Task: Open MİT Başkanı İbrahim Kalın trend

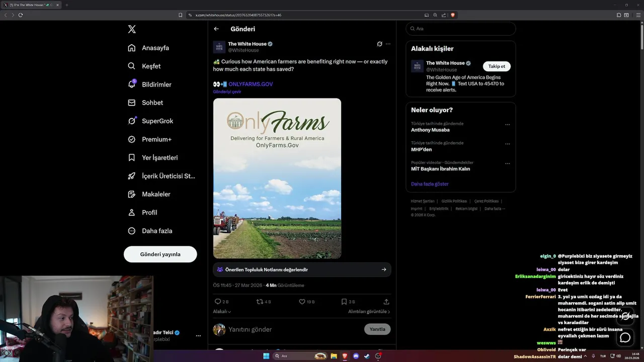Action: tap(440, 169)
